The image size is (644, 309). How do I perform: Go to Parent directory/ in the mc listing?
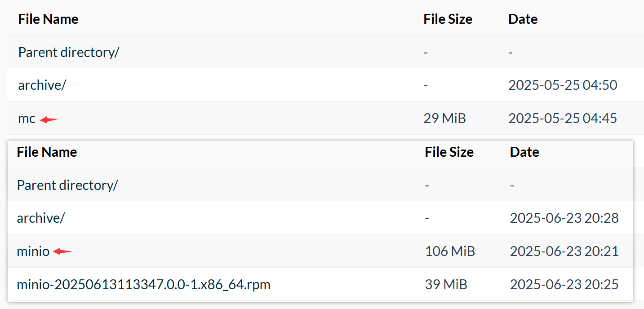(69, 53)
